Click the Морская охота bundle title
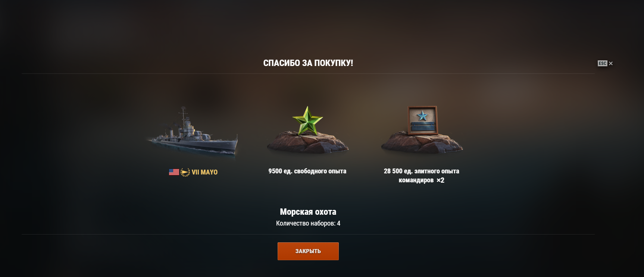The width and height of the screenshot is (644, 277). 308,212
